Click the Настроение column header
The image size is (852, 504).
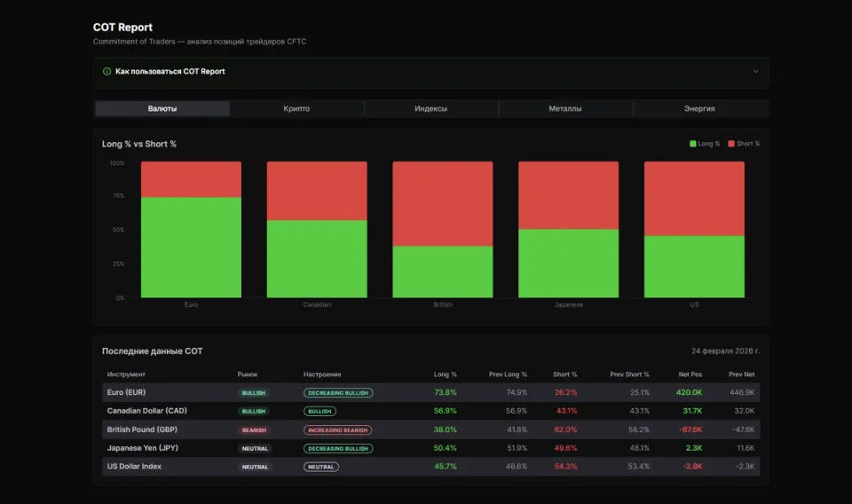coord(322,374)
